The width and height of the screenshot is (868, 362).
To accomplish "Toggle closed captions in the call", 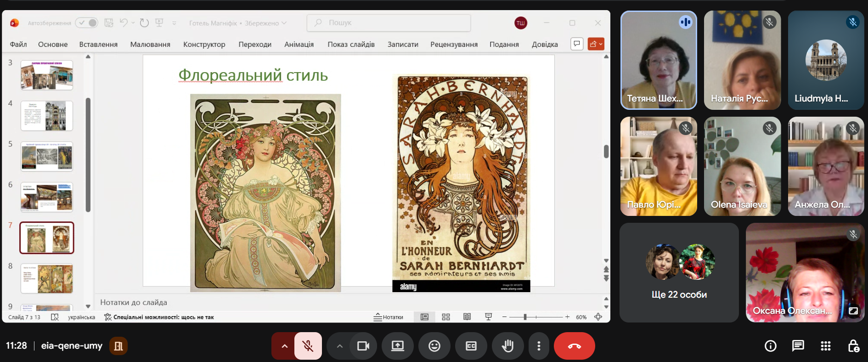I will 471,346.
